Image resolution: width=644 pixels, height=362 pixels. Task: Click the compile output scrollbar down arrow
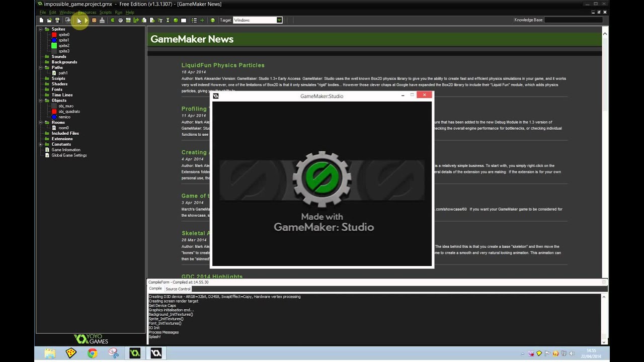click(x=604, y=341)
